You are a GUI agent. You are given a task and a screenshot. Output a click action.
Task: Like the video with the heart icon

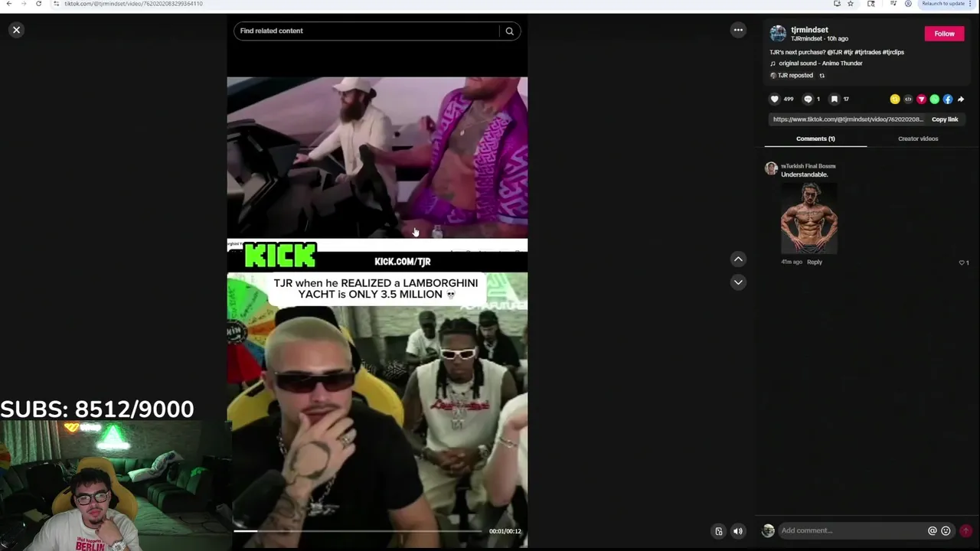coord(775,99)
